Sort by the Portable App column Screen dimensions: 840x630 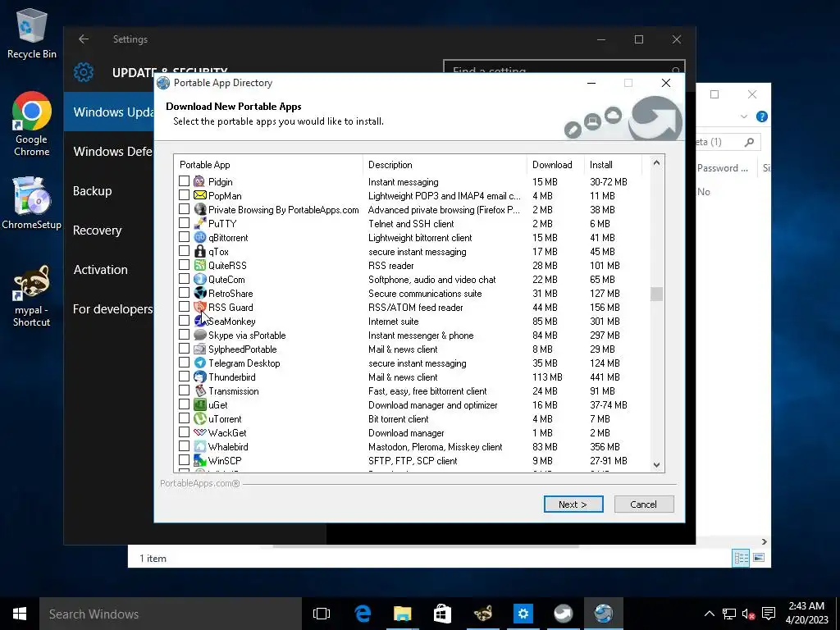[x=268, y=164]
